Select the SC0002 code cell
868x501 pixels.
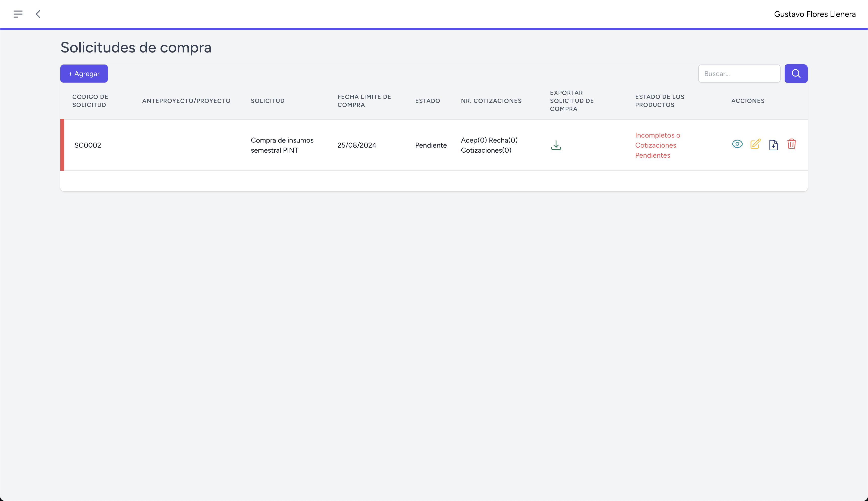[88, 145]
